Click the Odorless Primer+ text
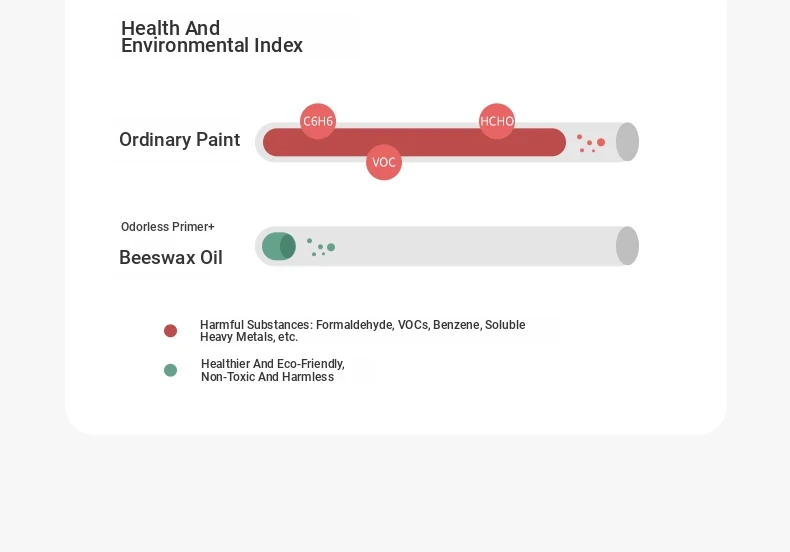 click(168, 227)
